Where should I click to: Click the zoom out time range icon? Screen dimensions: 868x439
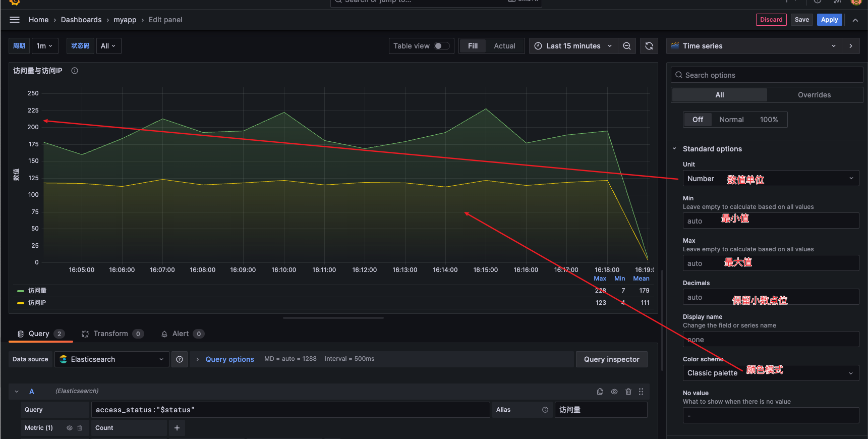pyautogui.click(x=626, y=46)
